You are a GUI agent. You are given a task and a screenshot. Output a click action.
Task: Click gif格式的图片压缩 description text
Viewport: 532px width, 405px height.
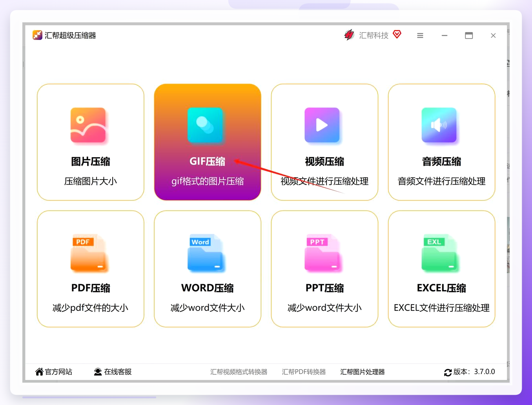click(208, 181)
